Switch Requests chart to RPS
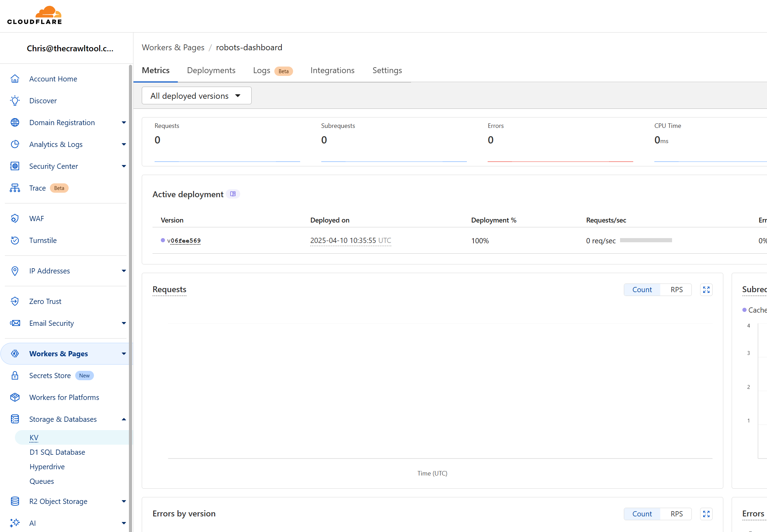The height and width of the screenshot is (532, 767). tap(676, 290)
